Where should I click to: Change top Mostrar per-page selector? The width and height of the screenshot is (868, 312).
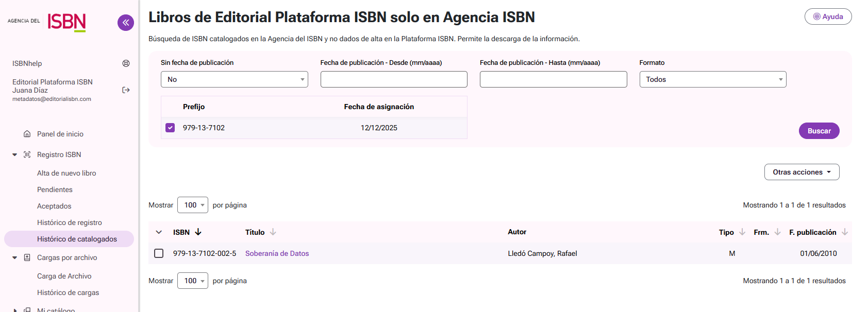[x=193, y=205]
